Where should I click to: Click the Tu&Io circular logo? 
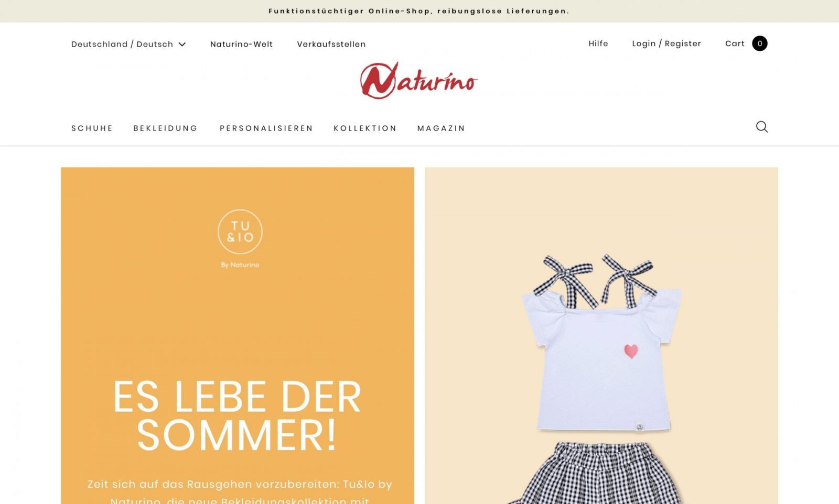[240, 232]
